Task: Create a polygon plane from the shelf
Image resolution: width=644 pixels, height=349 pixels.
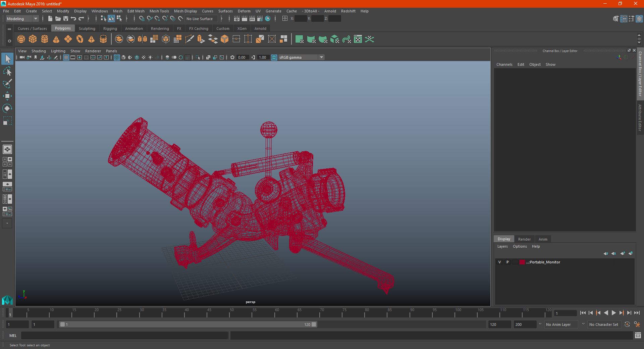Action: [68, 39]
